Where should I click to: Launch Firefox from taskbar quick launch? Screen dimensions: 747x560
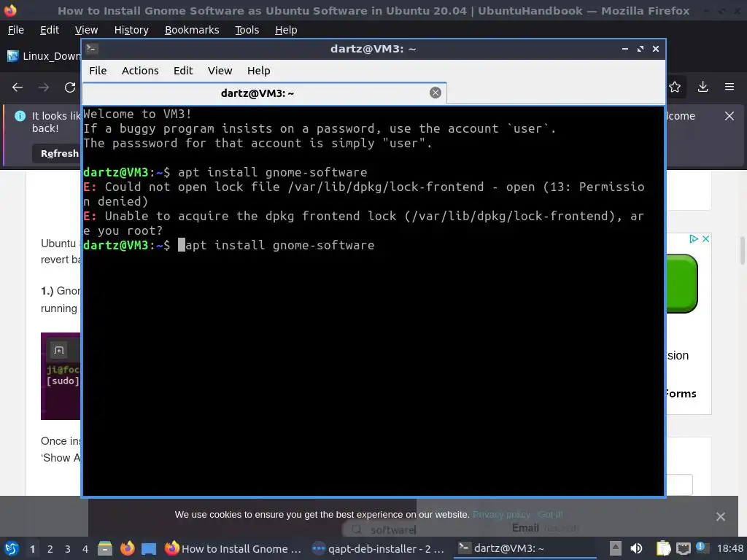click(x=127, y=548)
